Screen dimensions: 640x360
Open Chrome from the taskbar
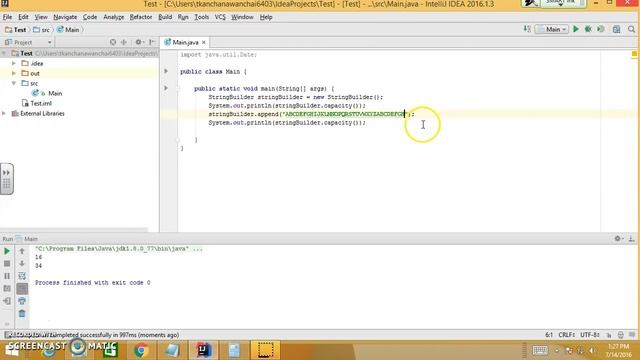click(x=141, y=350)
